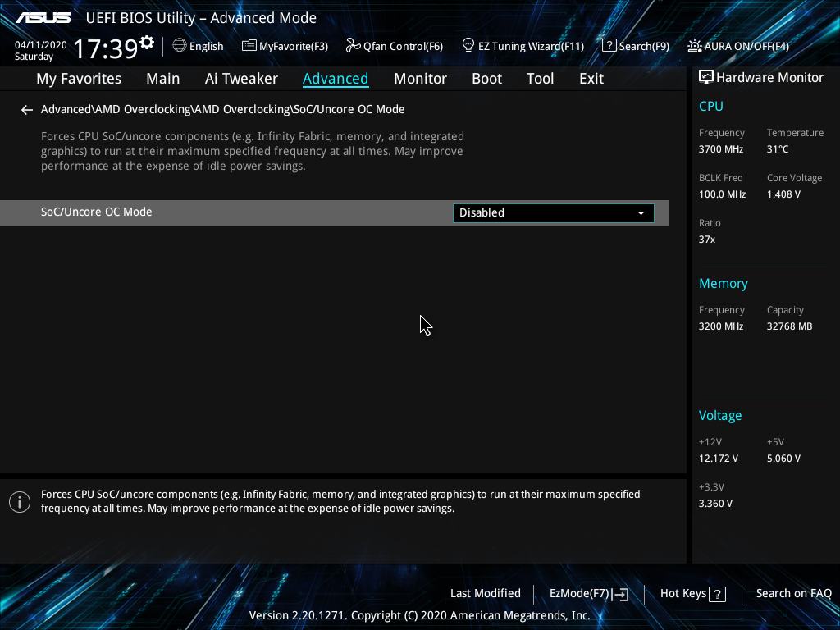Open MyFavorite(F3)
Image resolution: width=840 pixels, height=630 pixels.
pyautogui.click(x=294, y=47)
